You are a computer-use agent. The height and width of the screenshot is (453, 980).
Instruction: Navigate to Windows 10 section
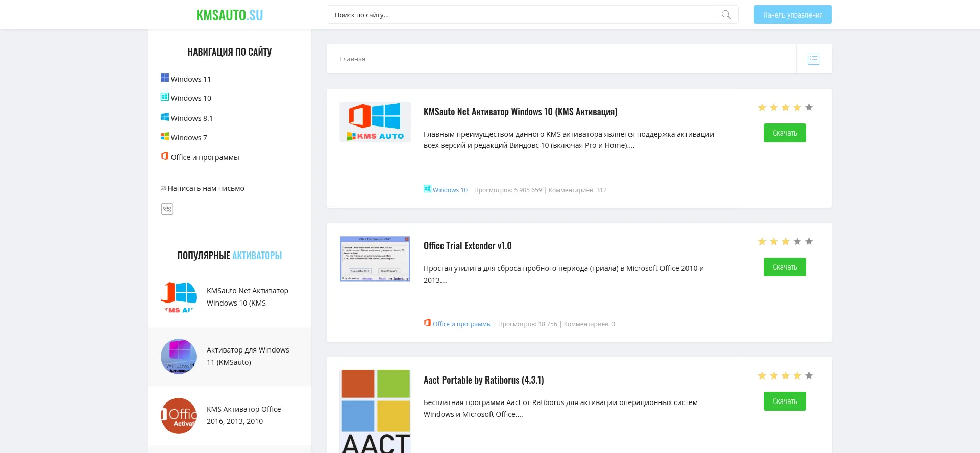click(x=191, y=98)
